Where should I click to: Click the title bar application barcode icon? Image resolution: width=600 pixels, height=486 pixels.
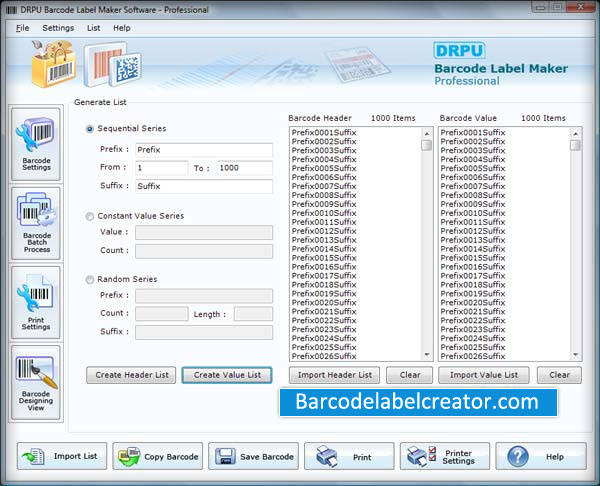[x=11, y=10]
